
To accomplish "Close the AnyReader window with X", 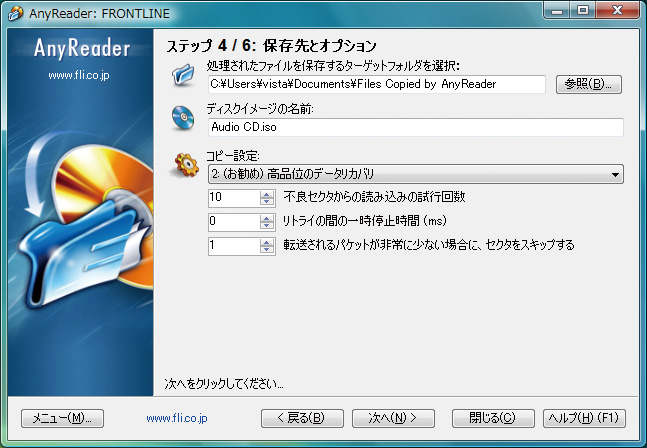I will [617, 10].
